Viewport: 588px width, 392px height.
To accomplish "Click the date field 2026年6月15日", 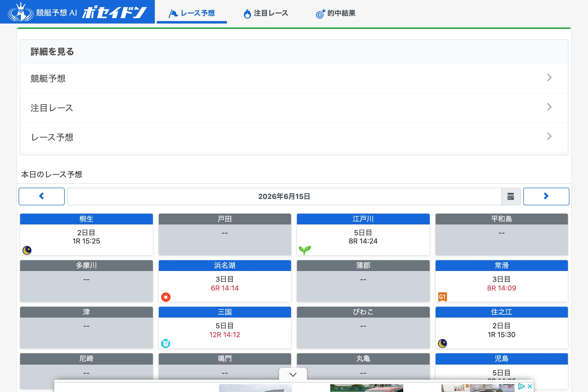I will tap(284, 196).
